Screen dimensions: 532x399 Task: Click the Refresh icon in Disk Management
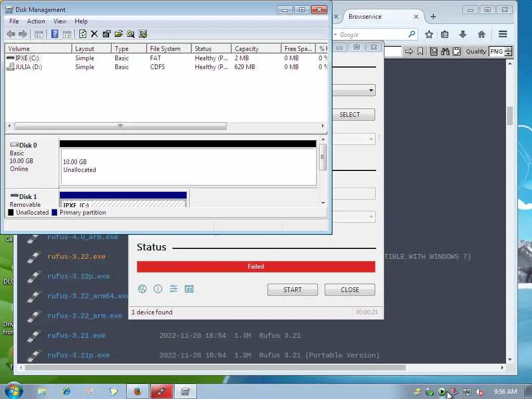[x=83, y=34]
